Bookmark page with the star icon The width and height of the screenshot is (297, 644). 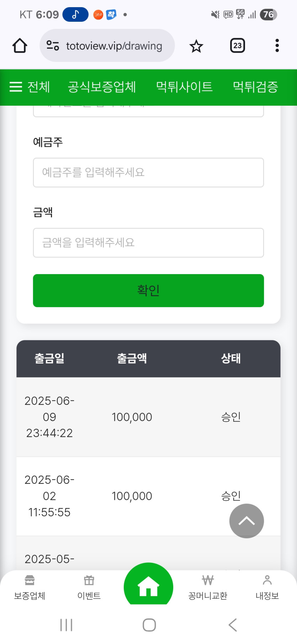[196, 46]
